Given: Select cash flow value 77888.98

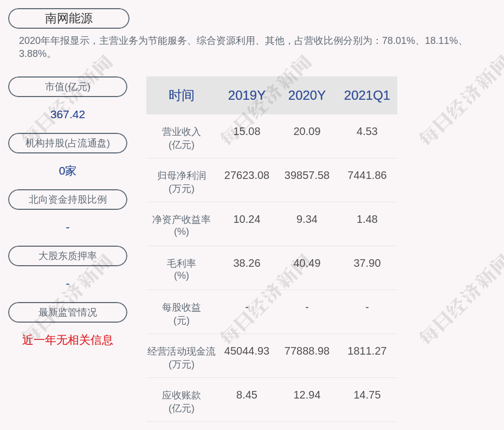Looking at the screenshot, I should (307, 351).
